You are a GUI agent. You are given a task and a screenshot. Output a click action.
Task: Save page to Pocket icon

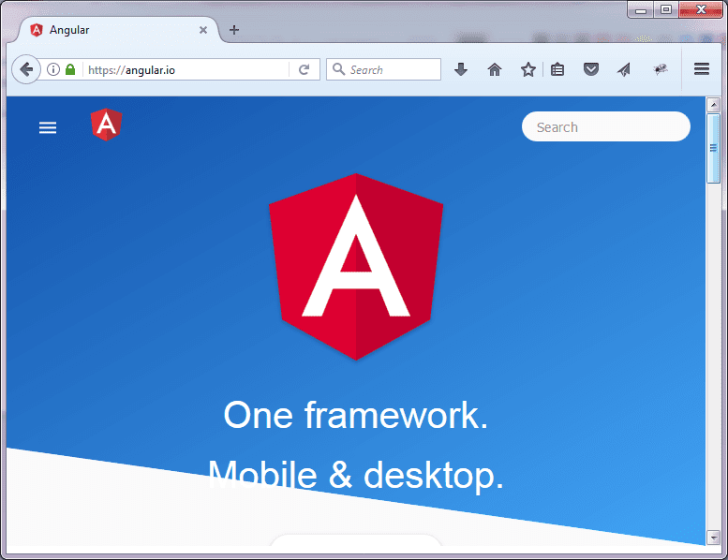[590, 69]
